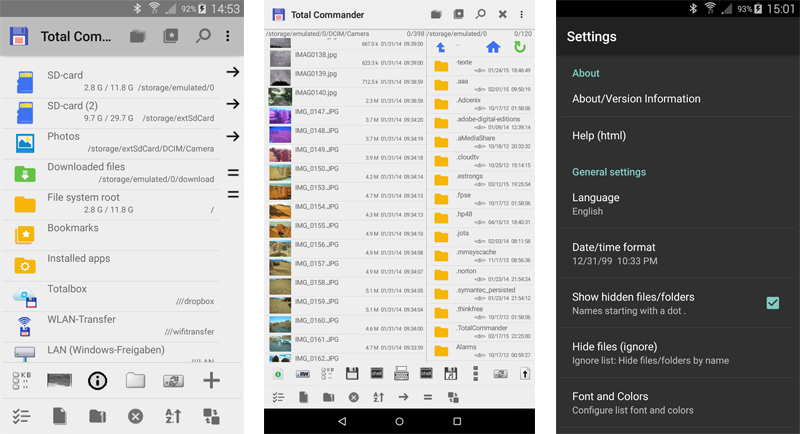
Task: Select IMAG0140.jpg thumbnail in Camera pane
Action: [x=280, y=96]
